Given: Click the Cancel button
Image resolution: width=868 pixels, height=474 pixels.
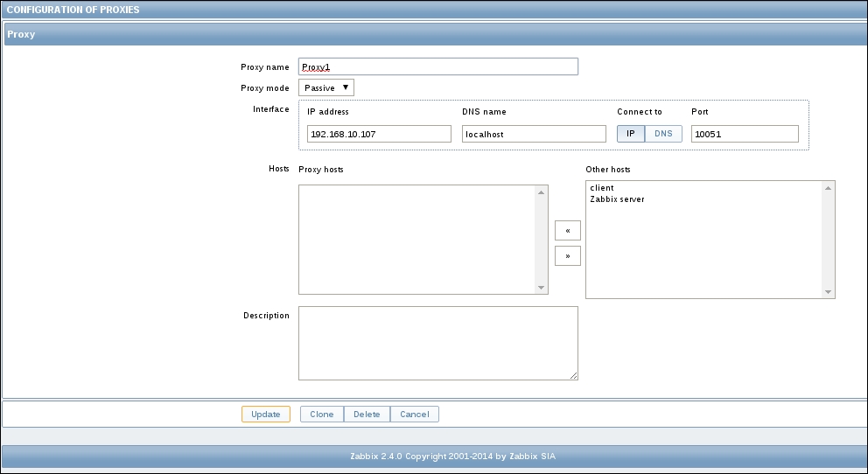Looking at the screenshot, I should tap(415, 415).
